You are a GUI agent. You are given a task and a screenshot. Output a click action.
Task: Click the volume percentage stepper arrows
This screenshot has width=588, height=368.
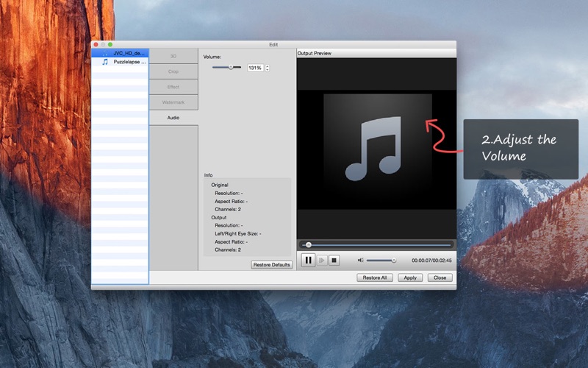pyautogui.click(x=268, y=68)
